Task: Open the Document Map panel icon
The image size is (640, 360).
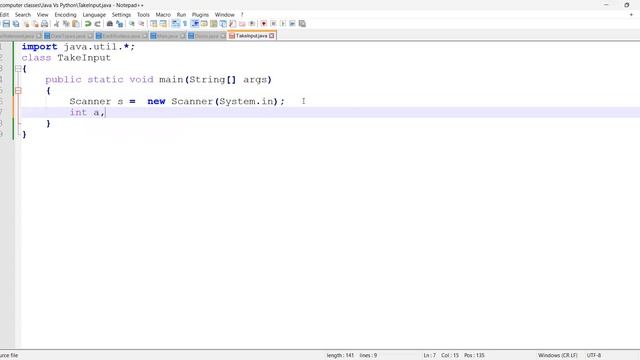Action: tap(213, 24)
